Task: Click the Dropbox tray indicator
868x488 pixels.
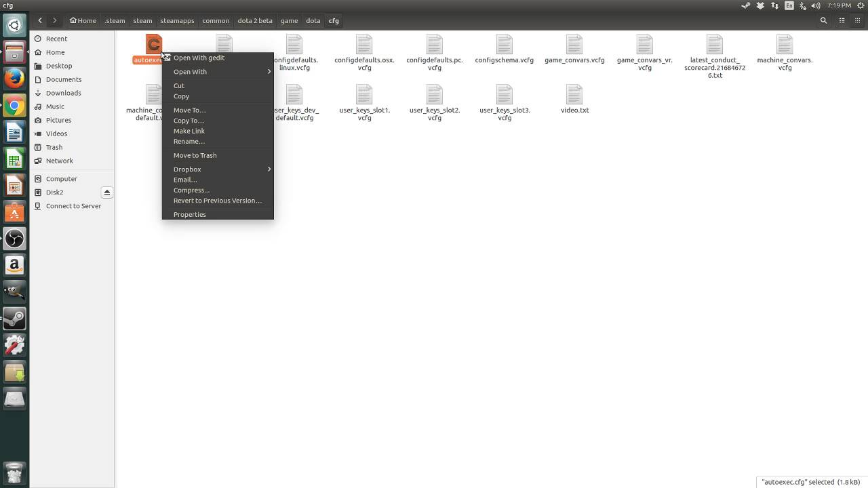Action: coord(760,5)
